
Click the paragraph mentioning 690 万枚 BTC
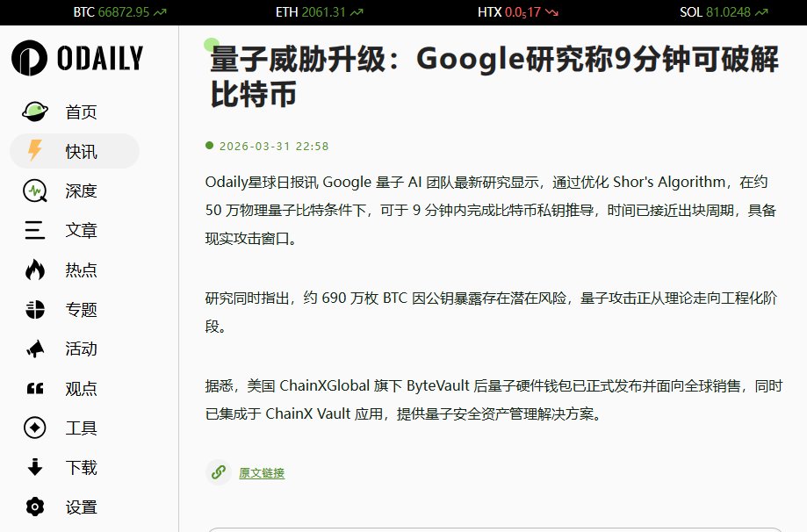pos(491,312)
